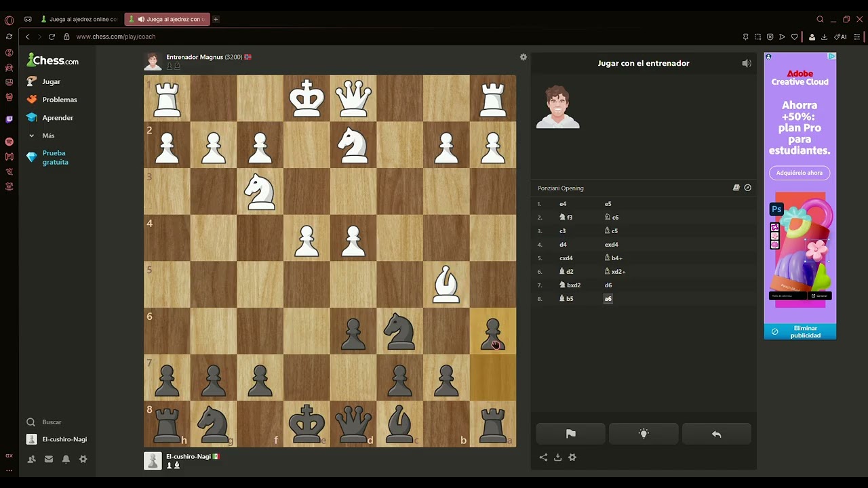Image resolution: width=868 pixels, height=488 pixels.
Task: Open browser downloads icon
Action: click(824, 37)
